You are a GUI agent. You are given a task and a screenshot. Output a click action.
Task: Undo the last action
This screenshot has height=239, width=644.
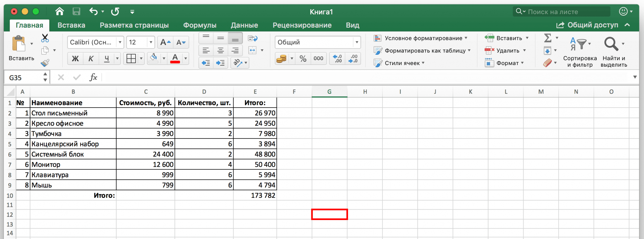[93, 12]
